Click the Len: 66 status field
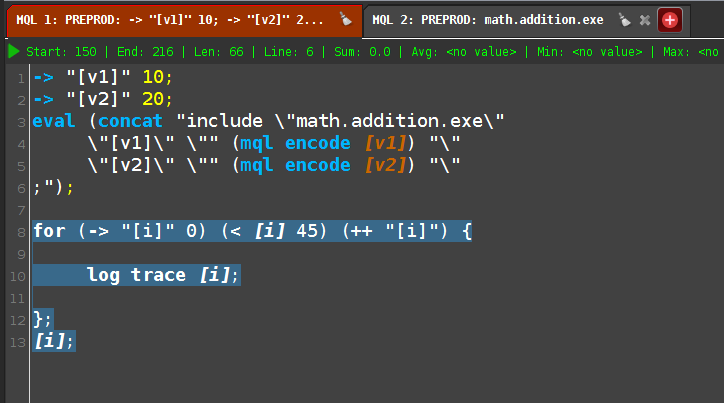 point(218,52)
